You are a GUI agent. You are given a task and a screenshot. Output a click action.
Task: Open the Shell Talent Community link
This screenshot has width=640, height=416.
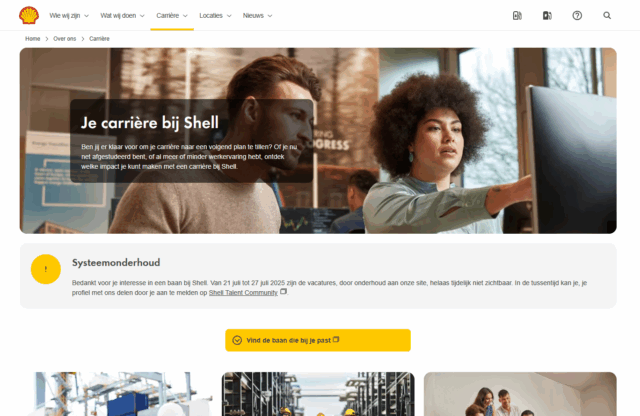coord(243,293)
